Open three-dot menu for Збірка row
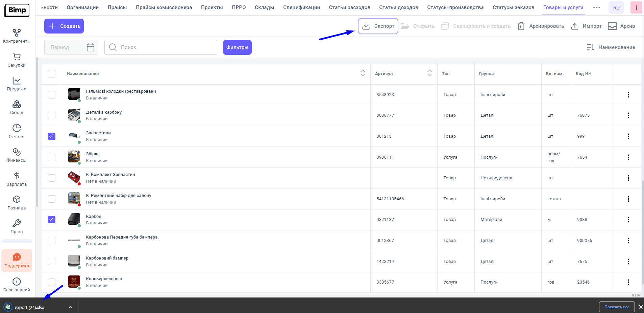This screenshot has width=644, height=313. pyautogui.click(x=628, y=157)
